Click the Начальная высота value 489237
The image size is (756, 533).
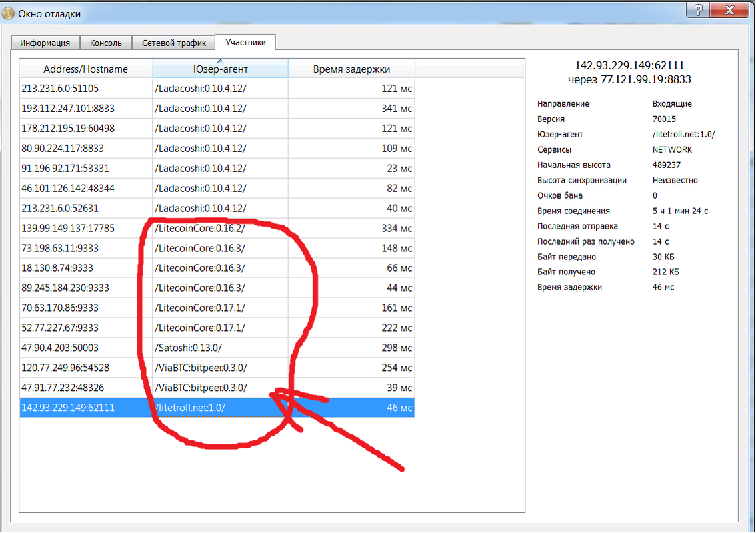[666, 165]
